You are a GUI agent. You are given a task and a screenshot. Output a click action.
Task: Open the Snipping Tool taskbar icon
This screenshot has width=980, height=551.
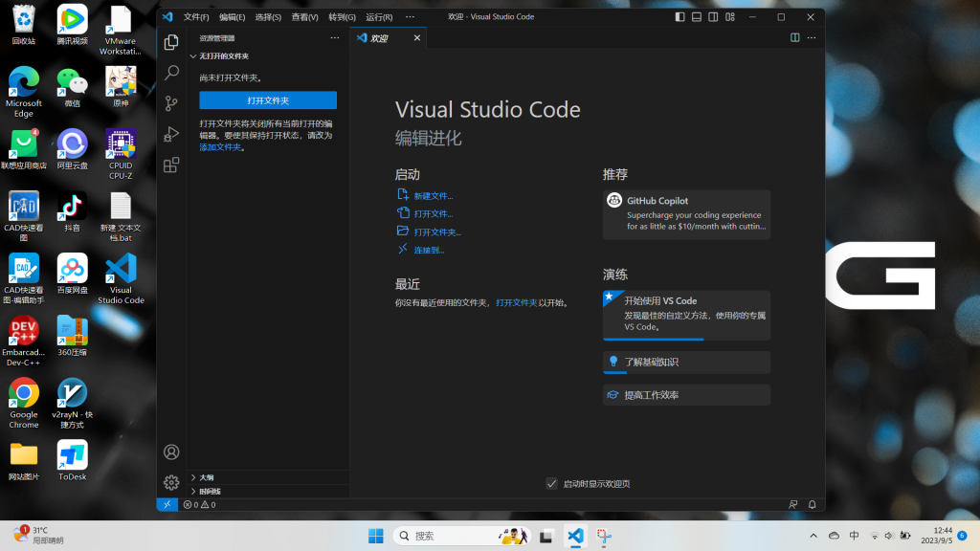[x=604, y=536]
